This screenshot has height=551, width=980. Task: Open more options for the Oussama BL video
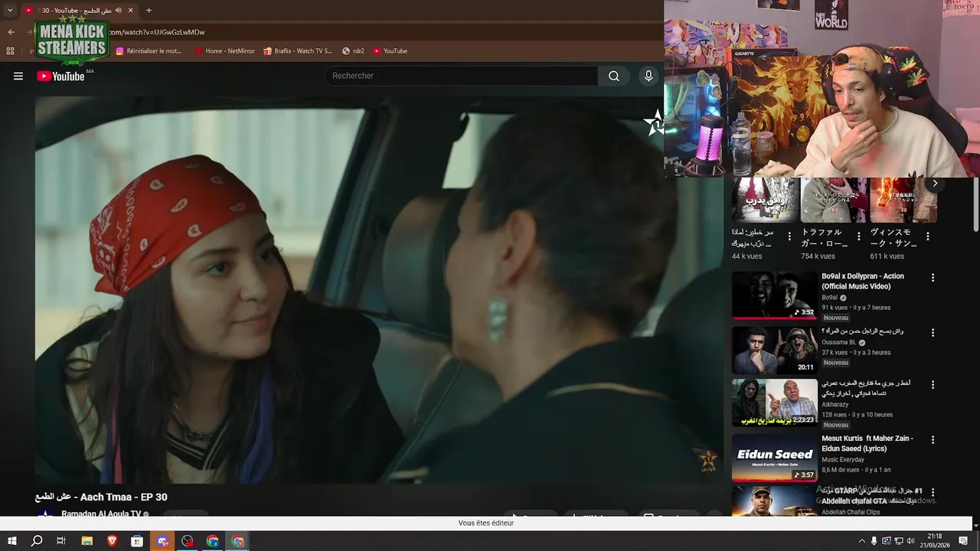tap(933, 333)
